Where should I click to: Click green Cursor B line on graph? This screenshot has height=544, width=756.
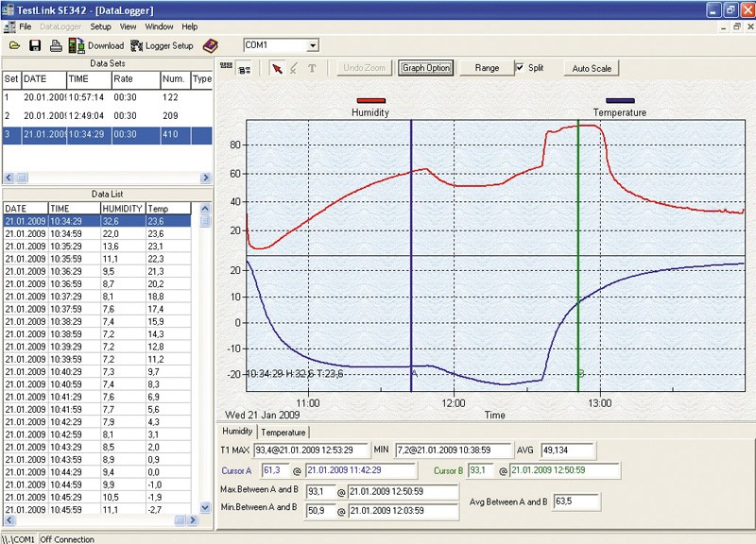pos(578,255)
